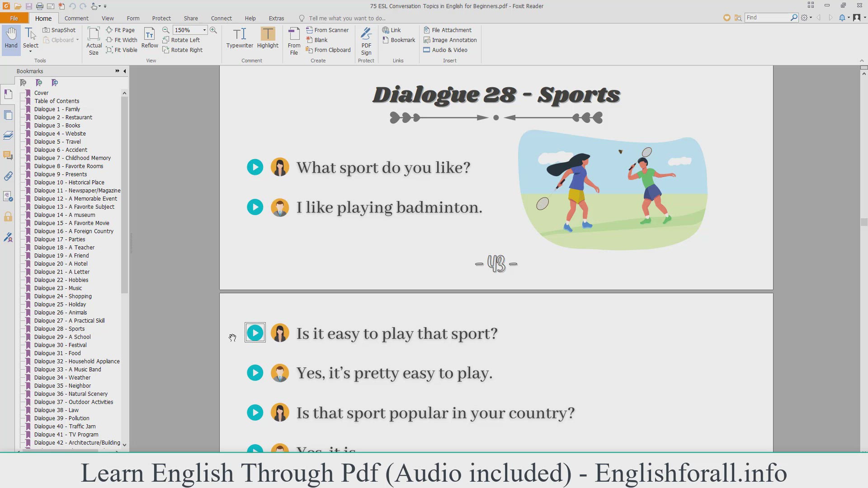Open the PDF Sign tool
This screenshot has width=868, height=488.
(x=366, y=41)
